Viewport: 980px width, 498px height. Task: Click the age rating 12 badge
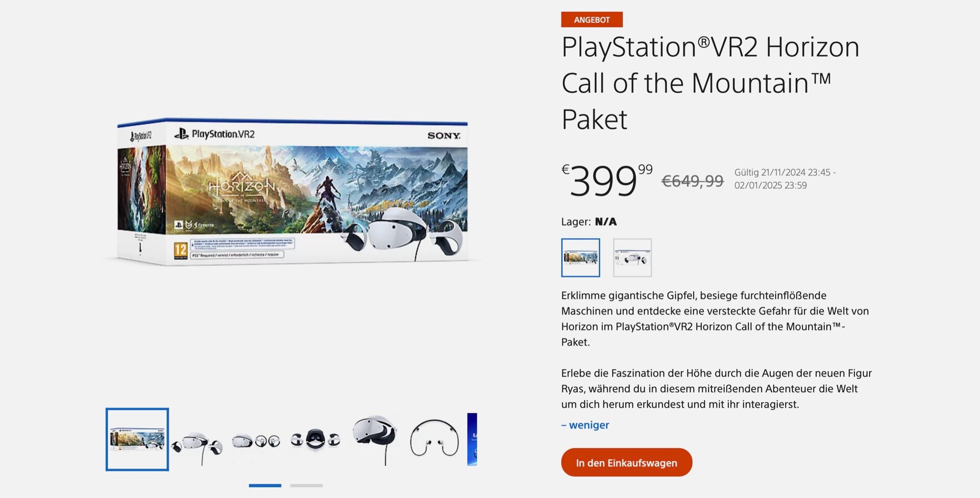click(181, 250)
